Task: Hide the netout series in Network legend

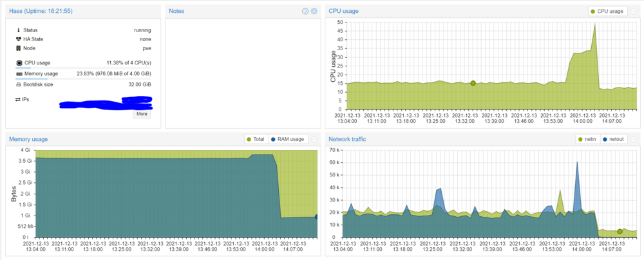Action: tap(613, 139)
